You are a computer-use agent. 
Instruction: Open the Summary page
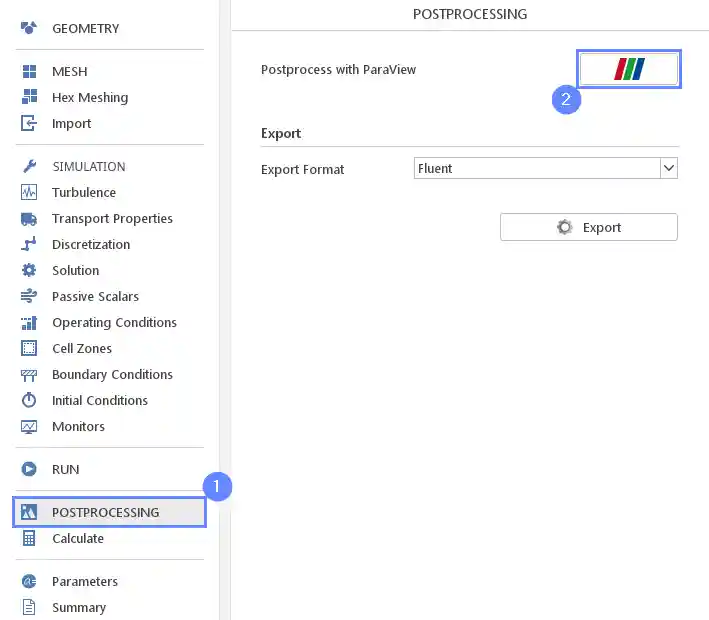(79, 607)
